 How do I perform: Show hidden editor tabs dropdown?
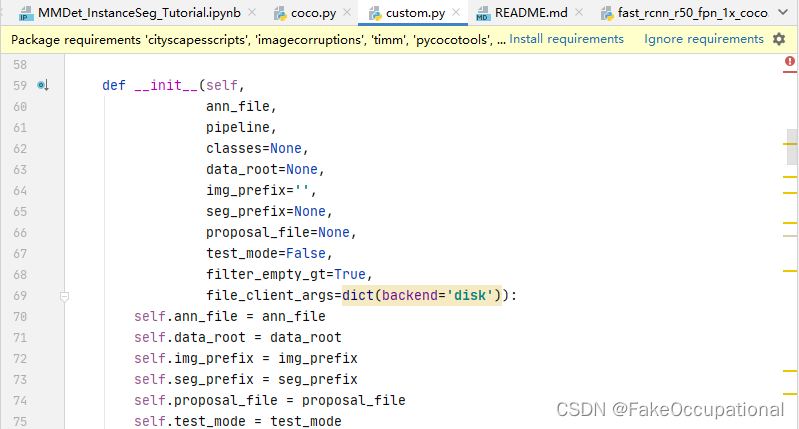tap(783, 12)
